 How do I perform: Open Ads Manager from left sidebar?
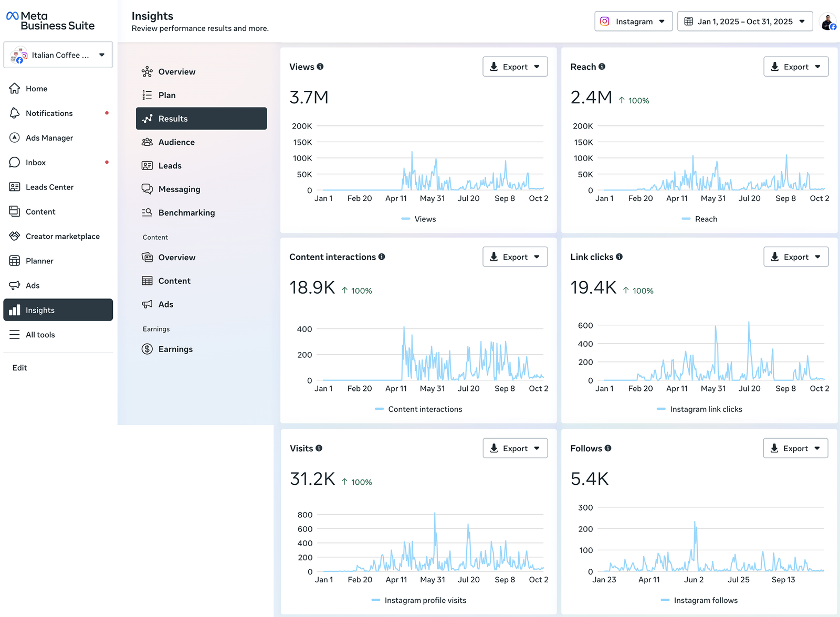pyautogui.click(x=49, y=138)
